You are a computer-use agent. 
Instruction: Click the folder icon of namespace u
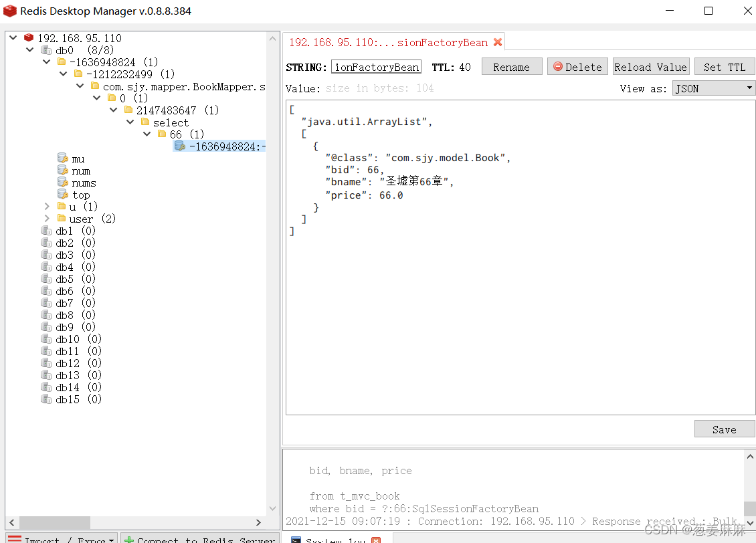[x=62, y=206]
